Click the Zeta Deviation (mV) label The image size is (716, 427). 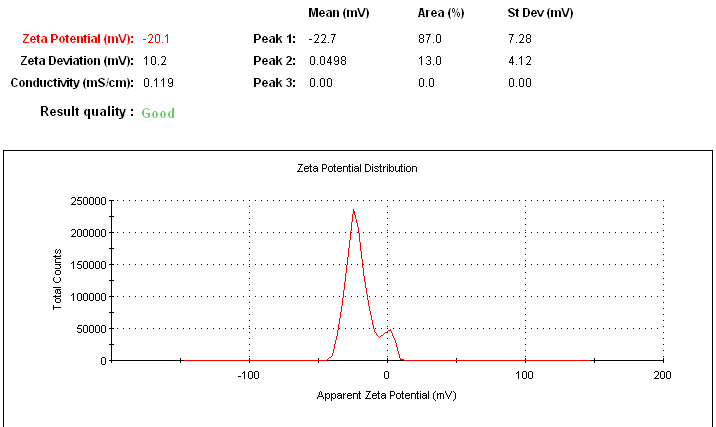[x=77, y=61]
